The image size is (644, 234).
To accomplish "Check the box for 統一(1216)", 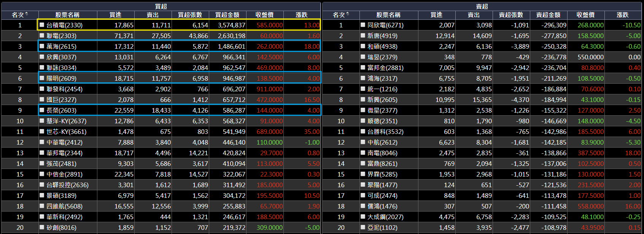I will pos(363,89).
